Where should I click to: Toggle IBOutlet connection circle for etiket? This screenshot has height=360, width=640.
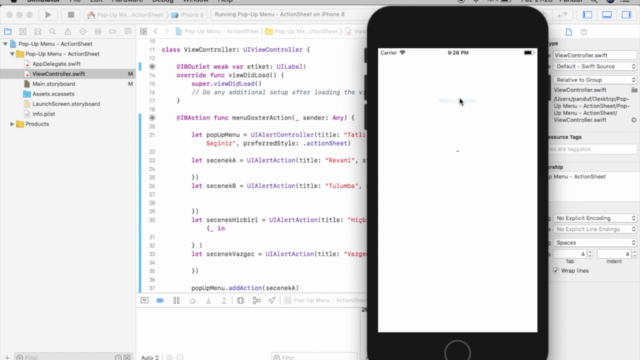(x=152, y=67)
